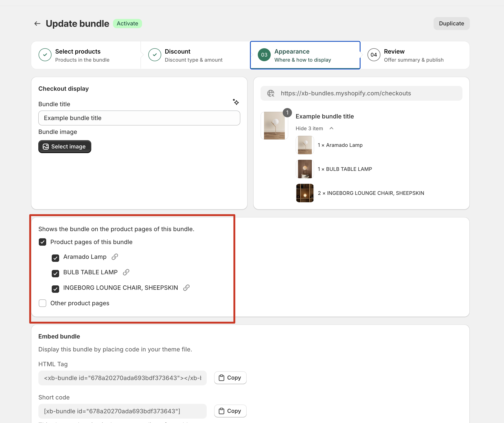Uncheck Product pages of this bundle
Screen dimensions: 504x423
[x=43, y=242]
